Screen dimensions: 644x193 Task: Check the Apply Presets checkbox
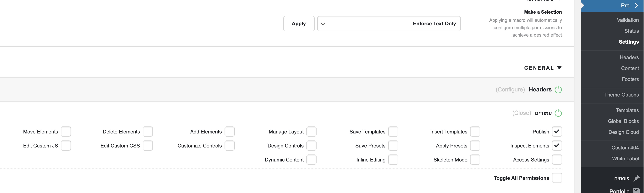[x=475, y=146]
